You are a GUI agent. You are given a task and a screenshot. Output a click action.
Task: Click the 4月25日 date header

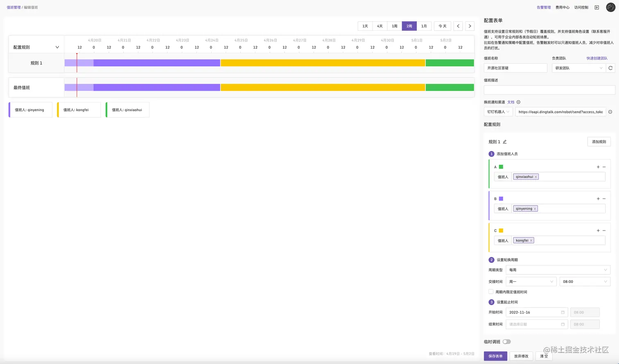click(x=241, y=40)
